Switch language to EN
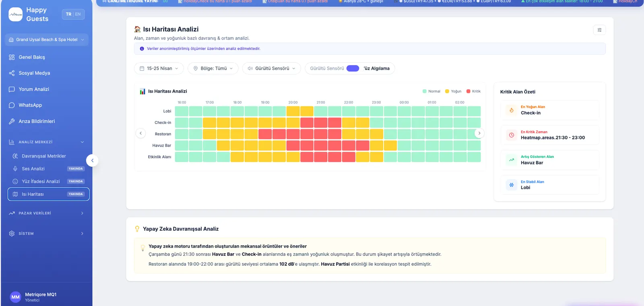The width and height of the screenshot is (644, 306). click(78, 14)
